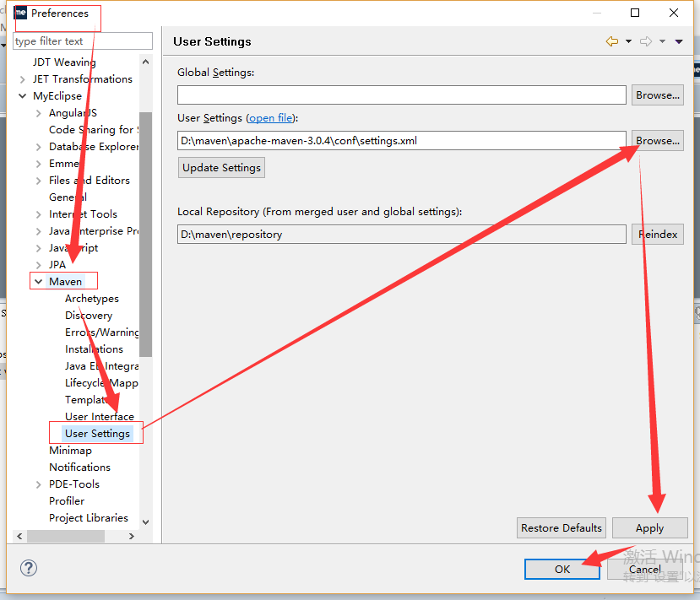Click the vertical scrollbar thumb in tree
Image resolution: width=700 pixels, height=600 pixels.
[x=145, y=235]
